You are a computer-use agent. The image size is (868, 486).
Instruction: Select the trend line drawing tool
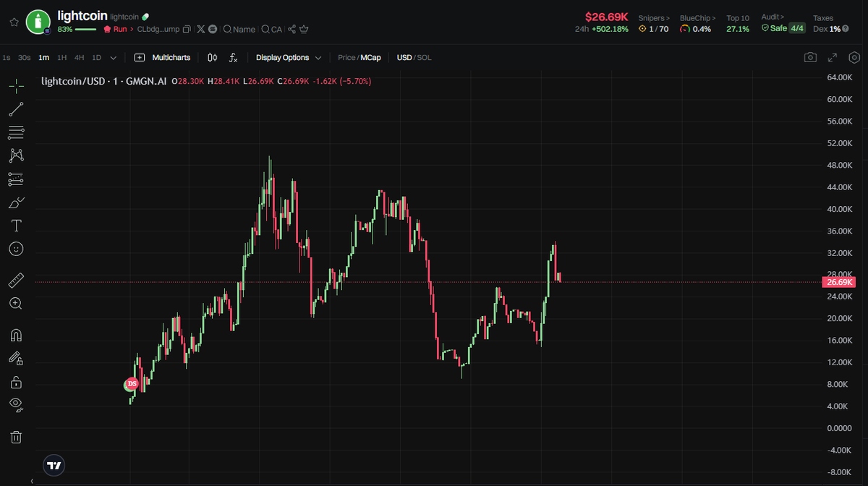tap(16, 109)
